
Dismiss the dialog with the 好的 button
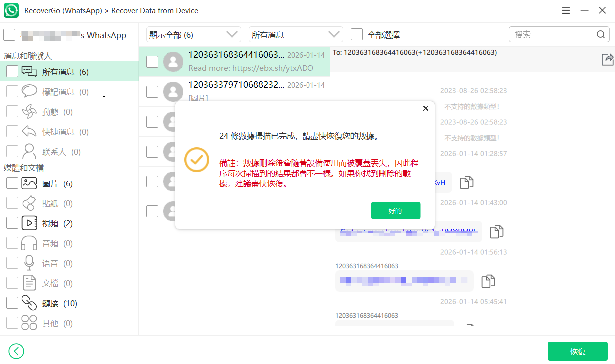pos(395,210)
